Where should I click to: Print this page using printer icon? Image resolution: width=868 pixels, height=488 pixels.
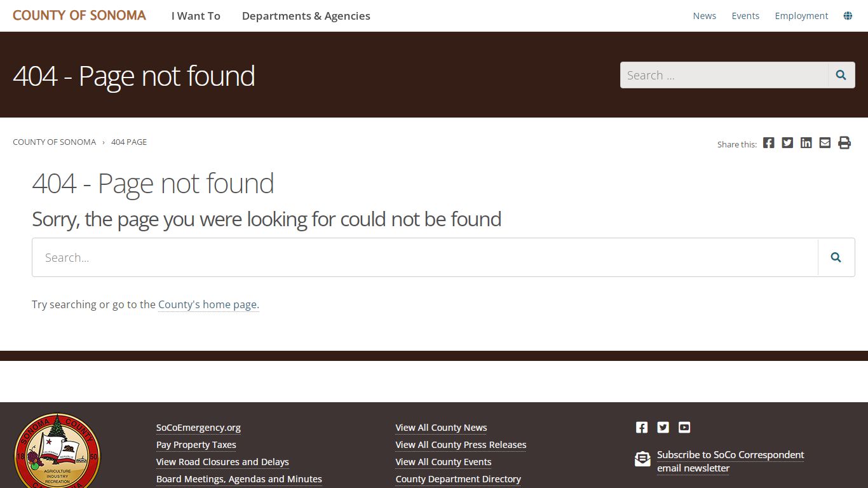(844, 143)
